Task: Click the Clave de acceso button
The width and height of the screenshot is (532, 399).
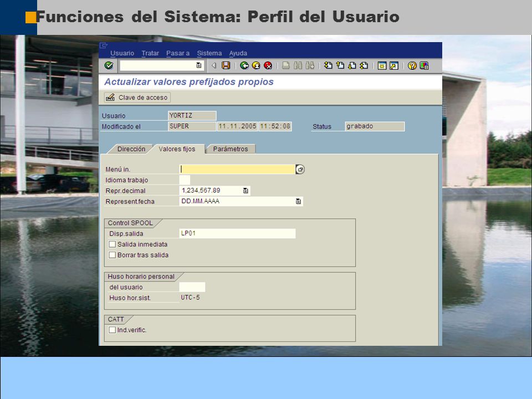Action: [137, 98]
